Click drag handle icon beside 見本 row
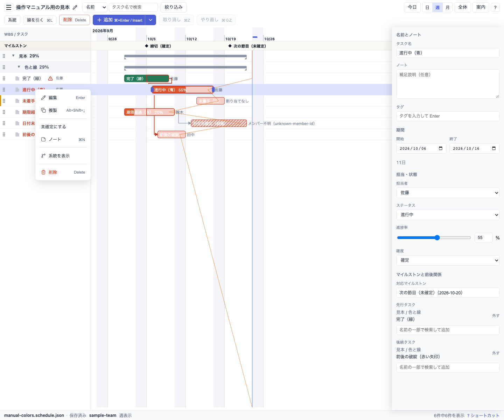 point(4,56)
